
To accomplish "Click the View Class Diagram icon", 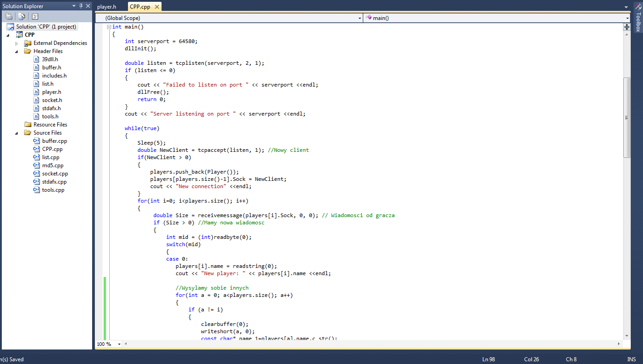I will click(x=35, y=16).
